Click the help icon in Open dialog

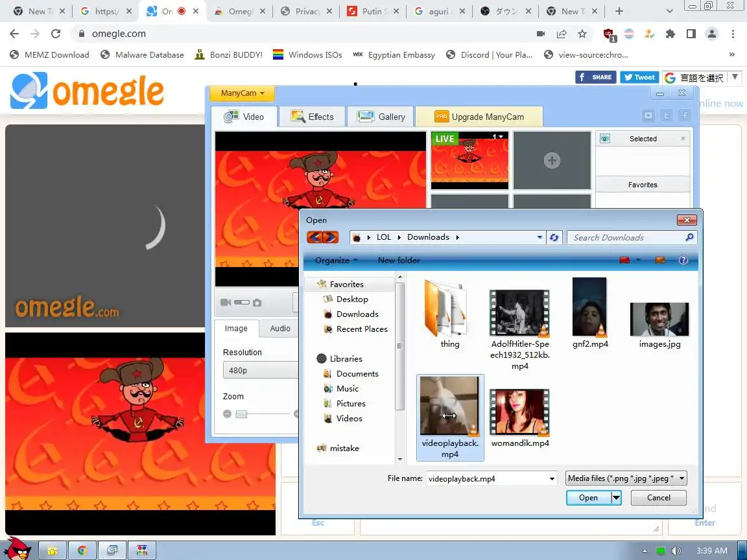click(683, 260)
